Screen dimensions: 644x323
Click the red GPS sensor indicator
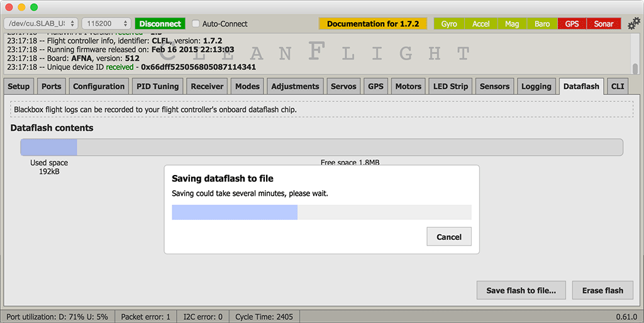(572, 24)
